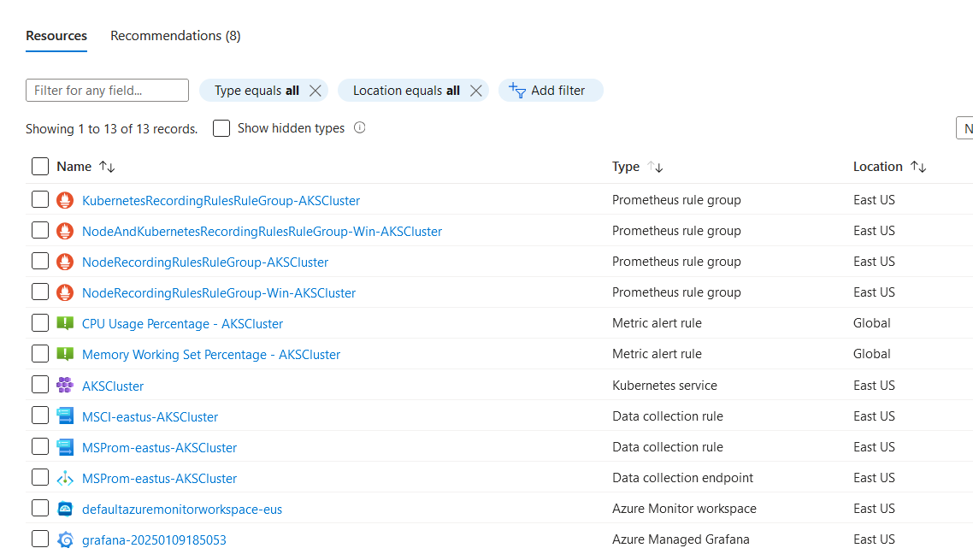Click the Add filter button
This screenshot has width=973, height=560.
click(x=551, y=91)
